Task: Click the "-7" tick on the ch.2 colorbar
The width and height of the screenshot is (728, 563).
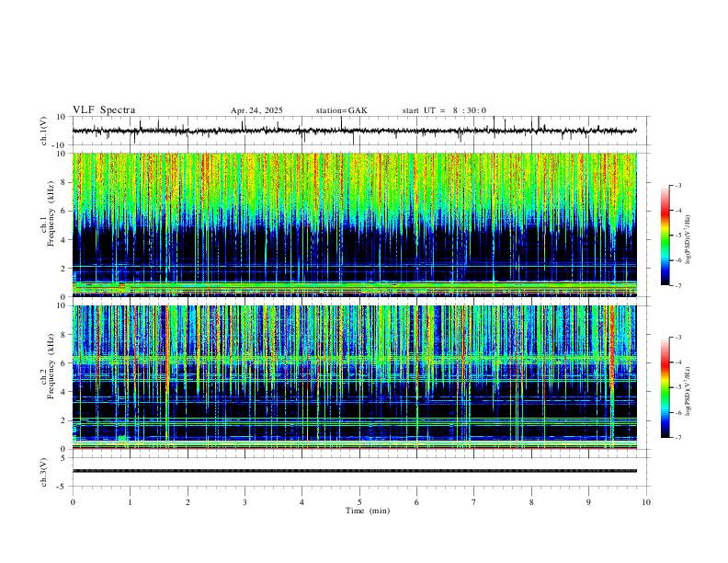Action: (677, 437)
